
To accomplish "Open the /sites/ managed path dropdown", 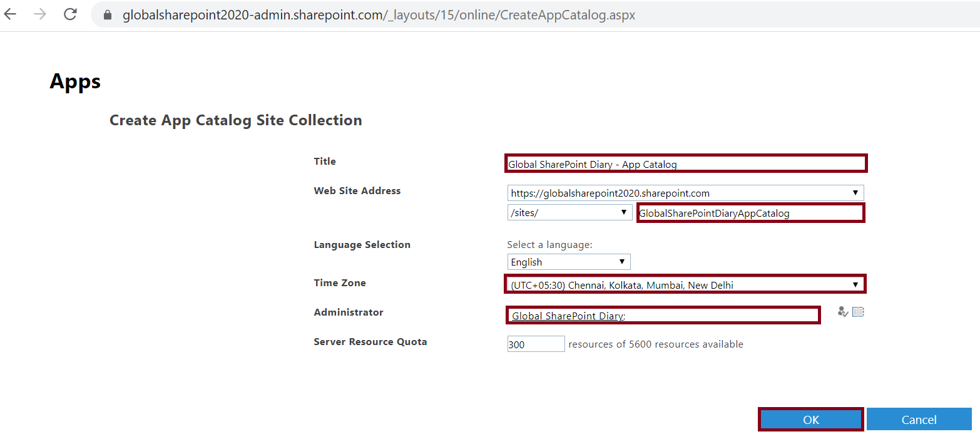I will coord(623,212).
